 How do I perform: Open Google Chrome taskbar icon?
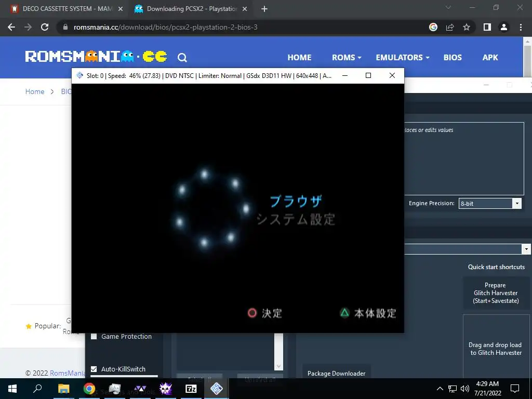point(89,389)
